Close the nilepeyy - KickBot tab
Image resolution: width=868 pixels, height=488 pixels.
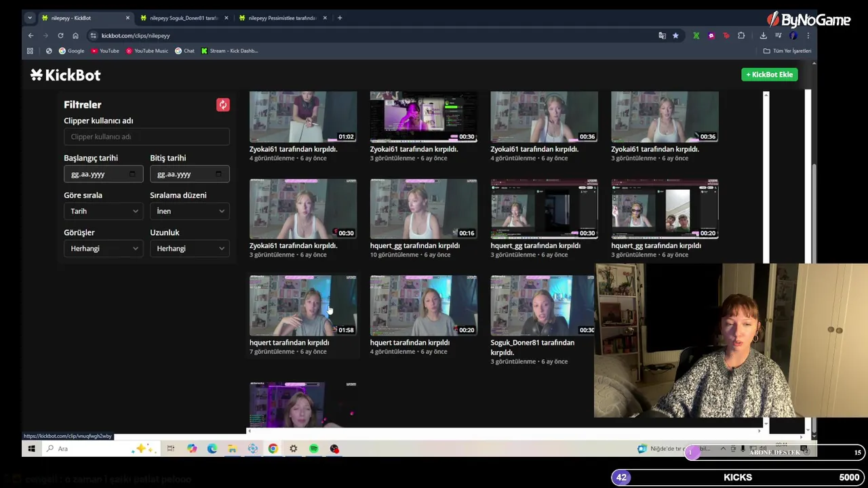127,18
